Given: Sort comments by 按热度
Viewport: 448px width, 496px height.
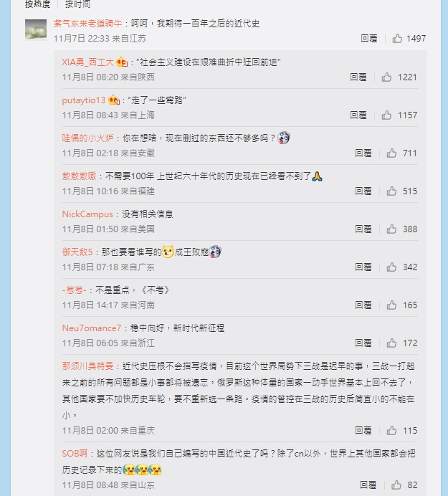Looking at the screenshot, I should click(x=37, y=4).
